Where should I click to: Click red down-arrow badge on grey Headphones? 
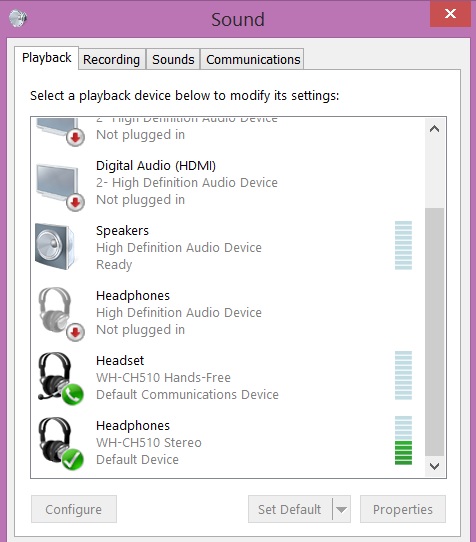click(x=75, y=333)
